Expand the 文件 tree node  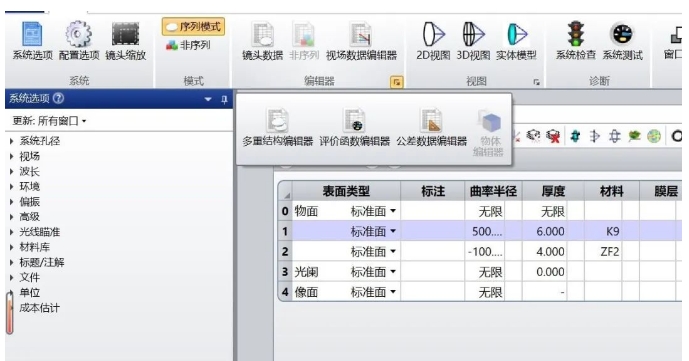point(12,278)
